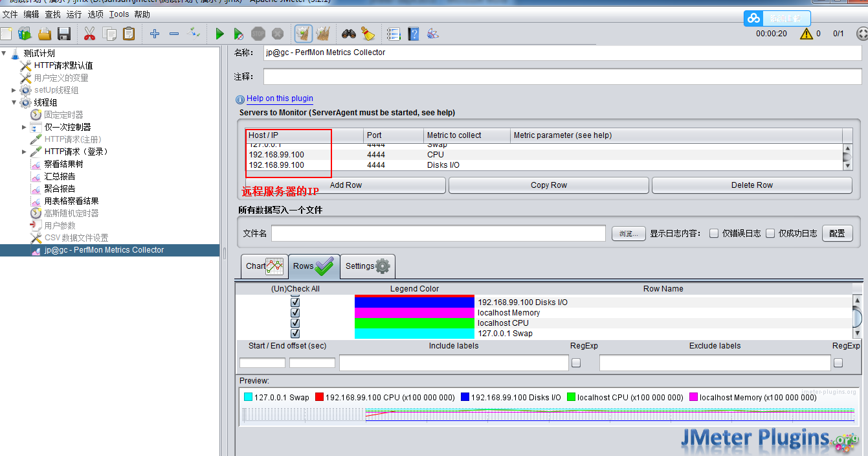Enable the 仅成功日志 checkbox
Screen dimensions: 868x456
[770, 233]
